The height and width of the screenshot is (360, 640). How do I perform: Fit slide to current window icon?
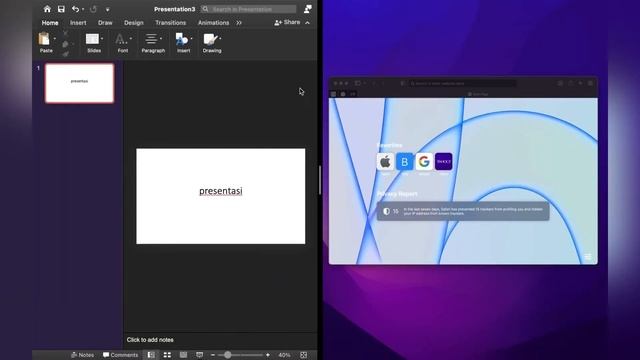click(x=304, y=355)
